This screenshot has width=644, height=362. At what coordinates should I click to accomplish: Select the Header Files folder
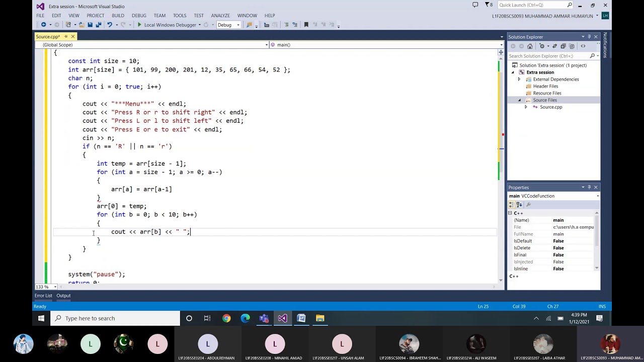[545, 86]
